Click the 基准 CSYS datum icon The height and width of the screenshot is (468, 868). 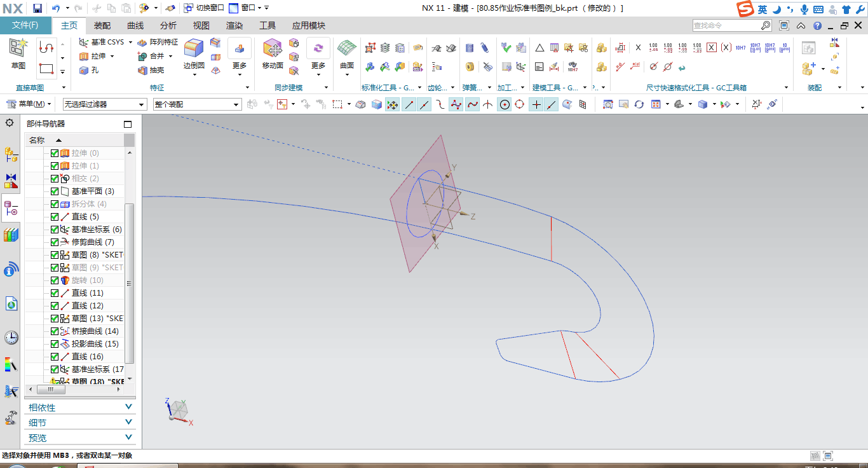pos(83,42)
